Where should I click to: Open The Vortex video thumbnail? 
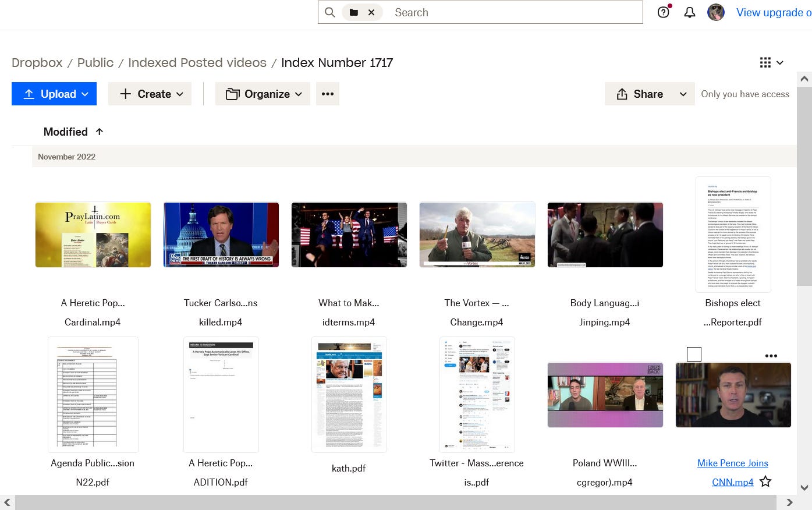[x=477, y=235]
